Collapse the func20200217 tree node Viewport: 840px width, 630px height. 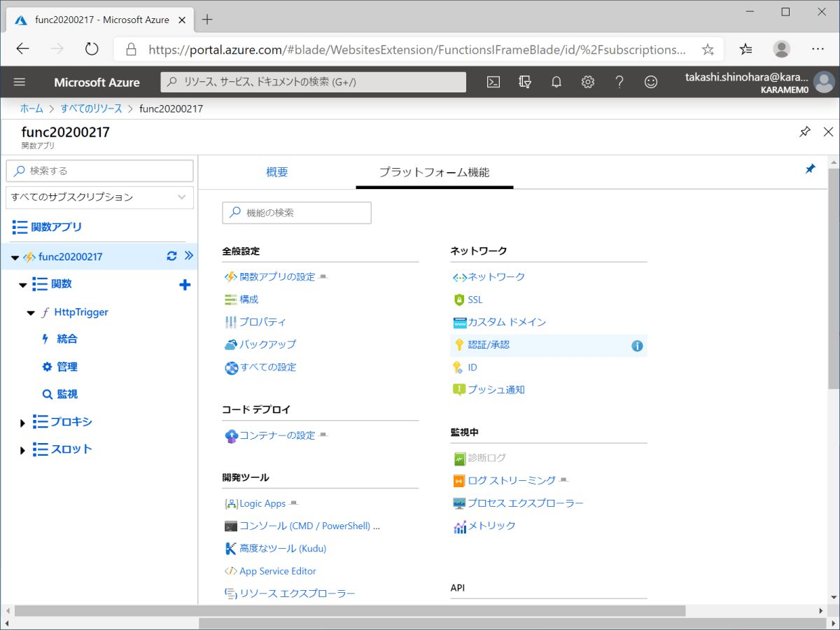(15, 258)
